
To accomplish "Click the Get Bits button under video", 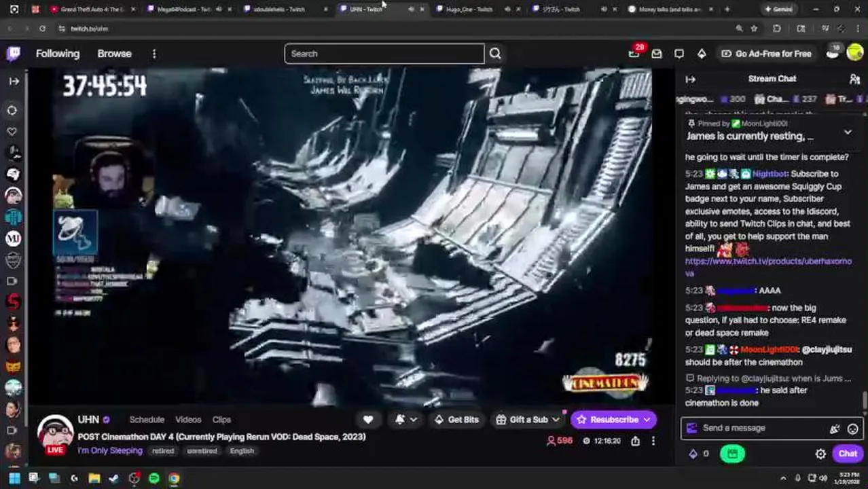I will pyautogui.click(x=456, y=420).
